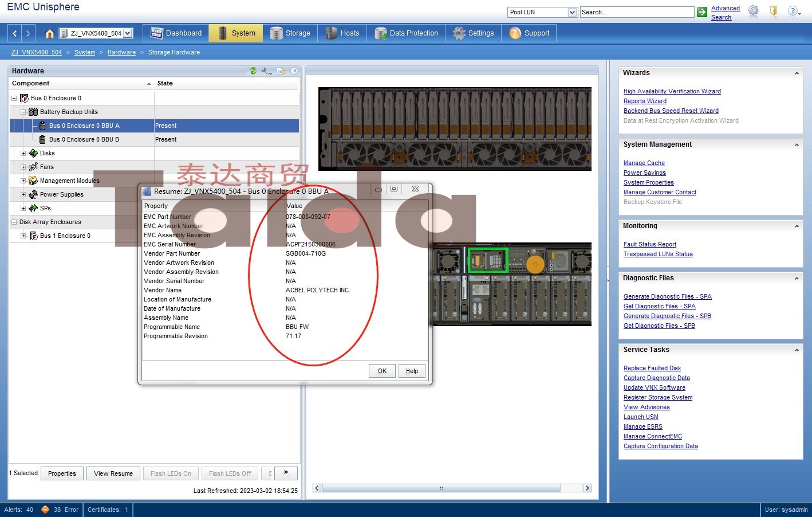The image size is (812, 517).
Task: Click the SPs component icon
Action: [x=33, y=208]
